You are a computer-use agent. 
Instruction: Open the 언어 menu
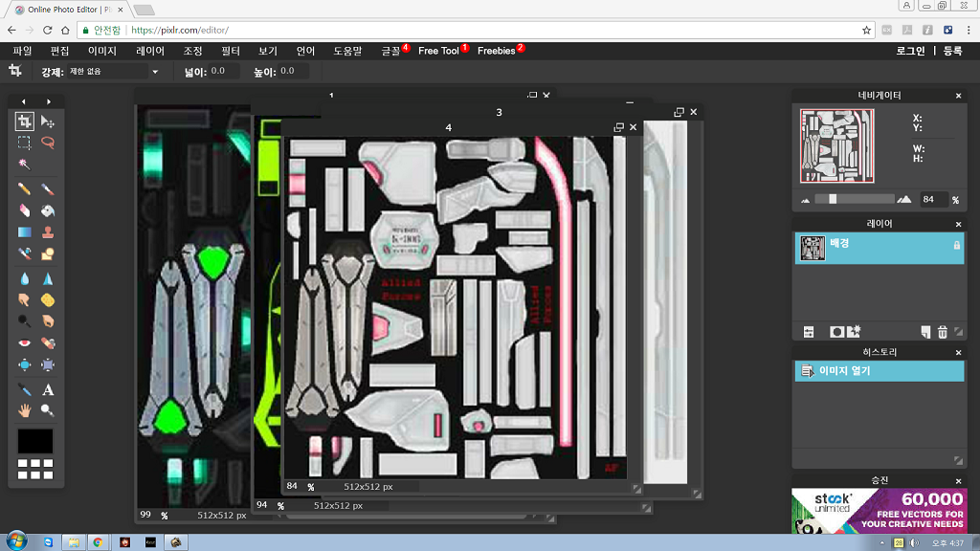[x=305, y=51]
